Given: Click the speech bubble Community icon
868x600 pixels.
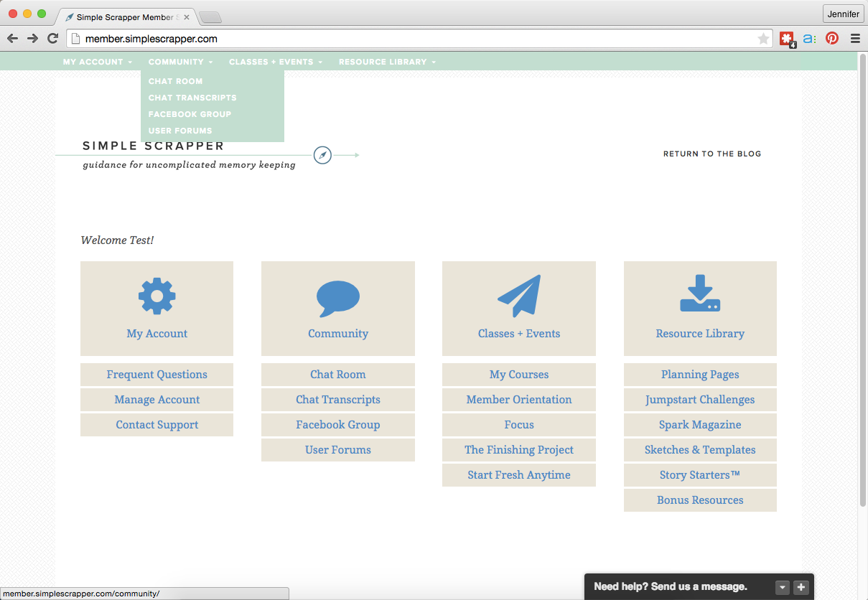Looking at the screenshot, I should click(x=337, y=299).
